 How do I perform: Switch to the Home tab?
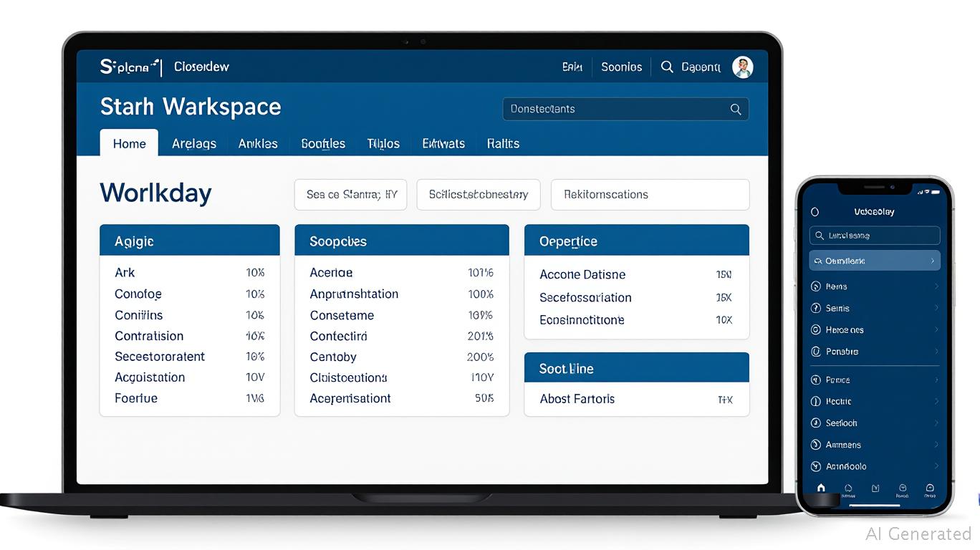[x=129, y=143]
